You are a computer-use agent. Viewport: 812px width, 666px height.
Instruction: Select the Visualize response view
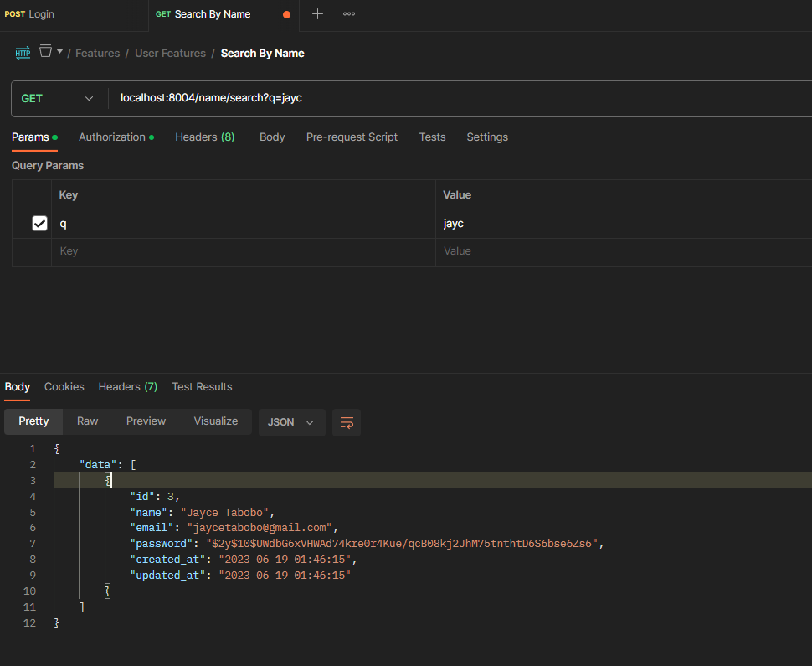(x=216, y=421)
